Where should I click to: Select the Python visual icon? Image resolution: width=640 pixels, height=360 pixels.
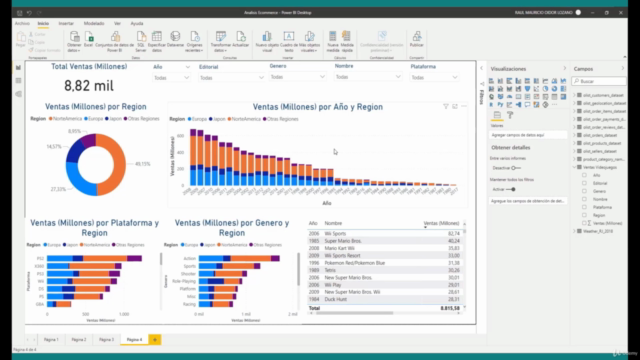tap(500, 105)
